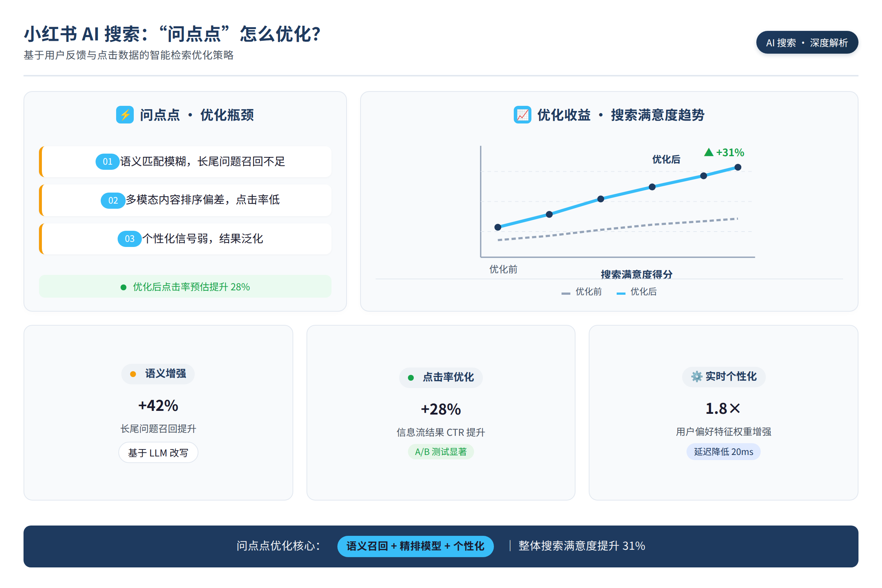Click the 用户偏好特征权重增强 caption
The image size is (882, 588).
click(723, 432)
